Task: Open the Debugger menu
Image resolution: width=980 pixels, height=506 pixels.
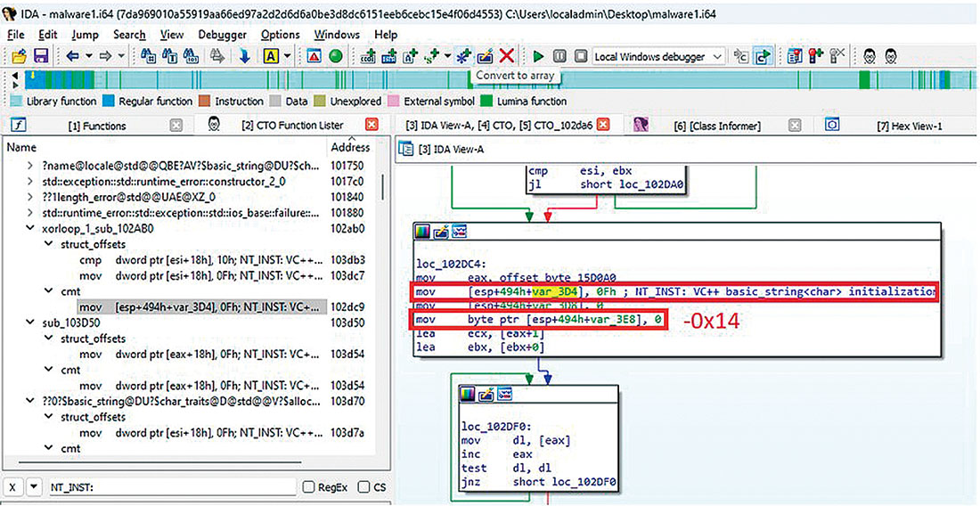Action: point(222,35)
